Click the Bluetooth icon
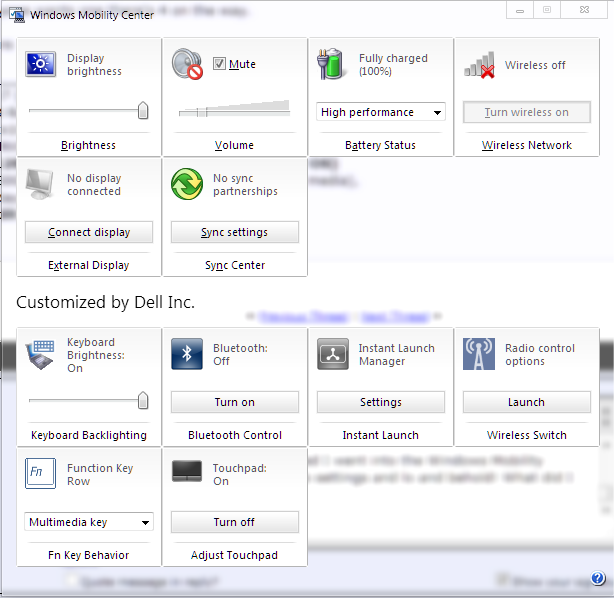This screenshot has height=598, width=614. [187, 354]
